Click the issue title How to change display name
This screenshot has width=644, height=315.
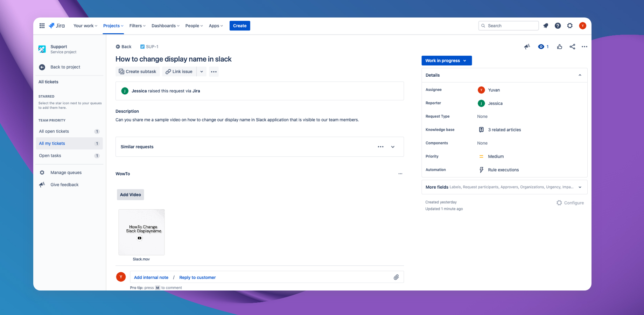(x=174, y=59)
